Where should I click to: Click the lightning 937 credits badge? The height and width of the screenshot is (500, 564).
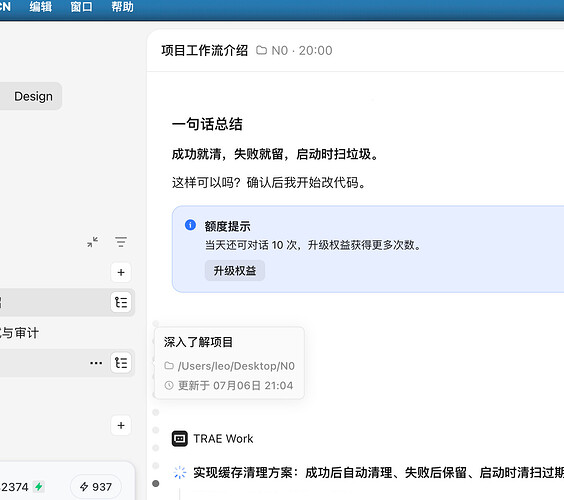pyautogui.click(x=96, y=487)
